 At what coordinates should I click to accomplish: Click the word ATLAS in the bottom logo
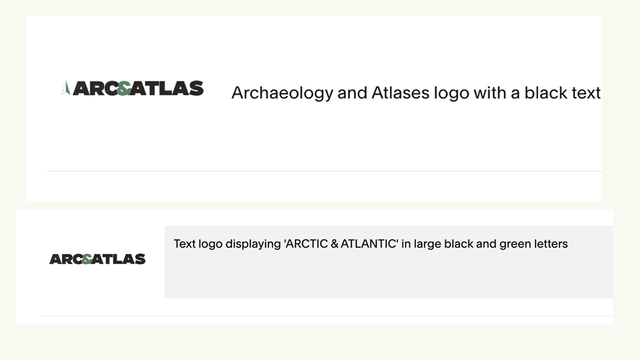tap(118, 259)
